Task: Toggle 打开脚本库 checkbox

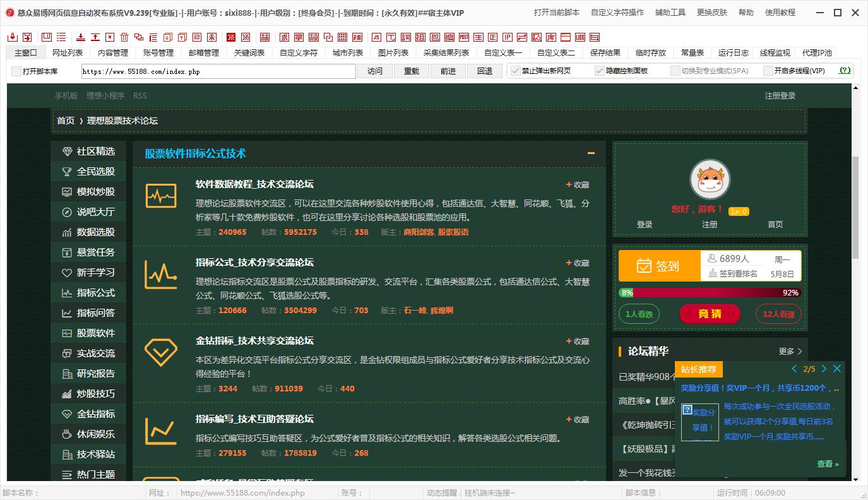Action: tap(16, 71)
